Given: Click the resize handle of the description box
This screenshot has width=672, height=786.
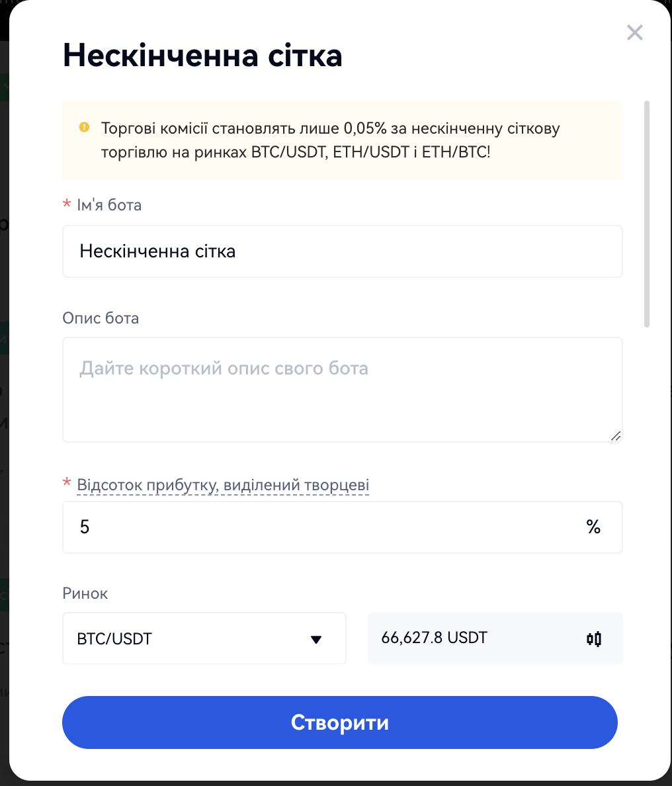Looking at the screenshot, I should pyautogui.click(x=616, y=435).
